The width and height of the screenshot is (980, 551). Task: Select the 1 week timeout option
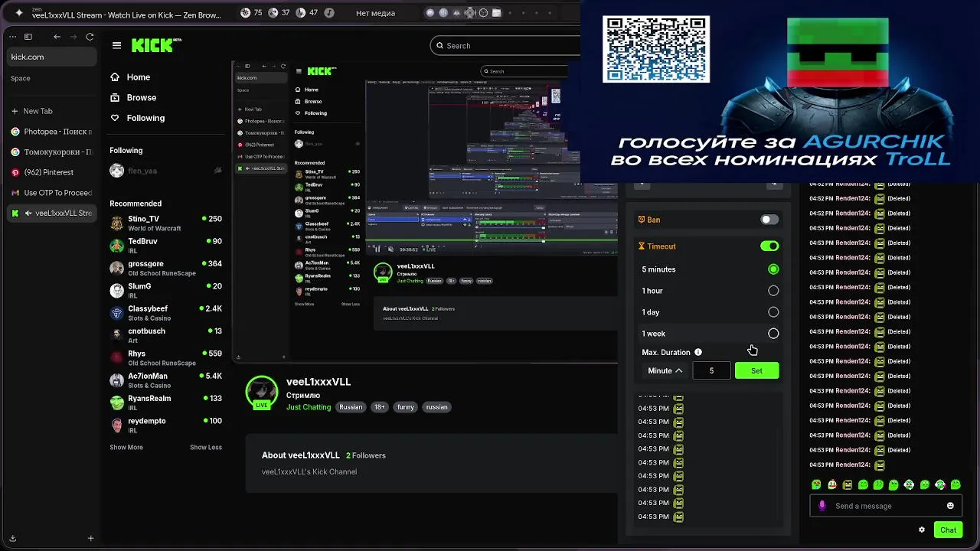(773, 334)
